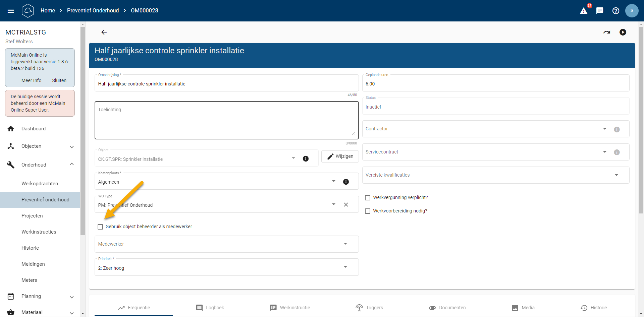The width and height of the screenshot is (644, 317).
Task: Enable Gebruik object beheerder als medewerker
Action: click(100, 227)
